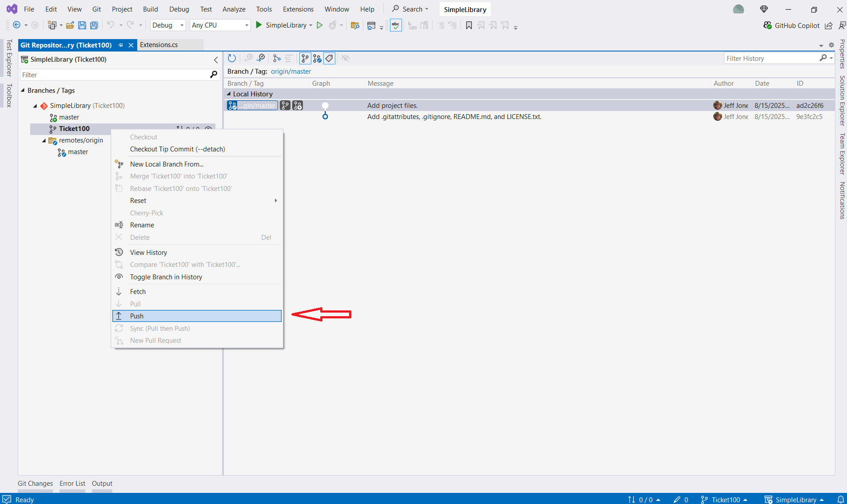
Task: Open the Error List tab
Action: click(72, 484)
